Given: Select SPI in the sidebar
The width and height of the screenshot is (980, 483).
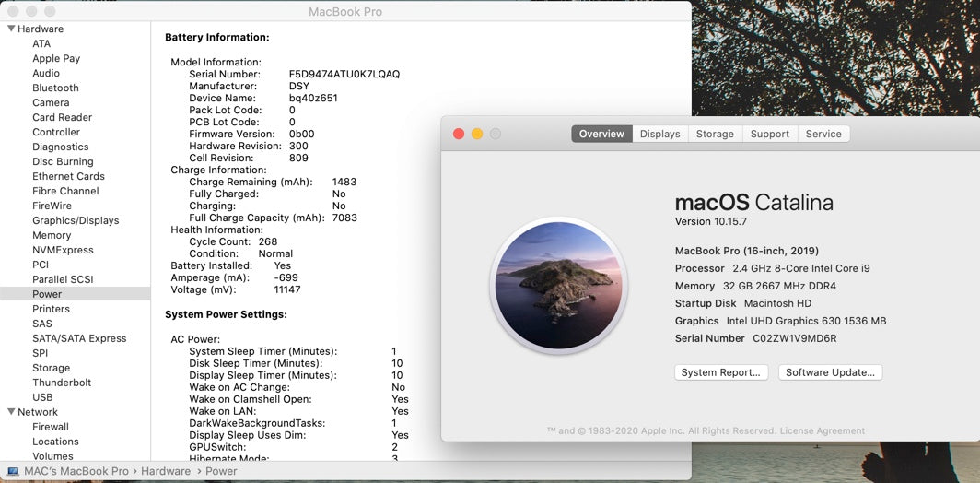Looking at the screenshot, I should tap(40, 353).
